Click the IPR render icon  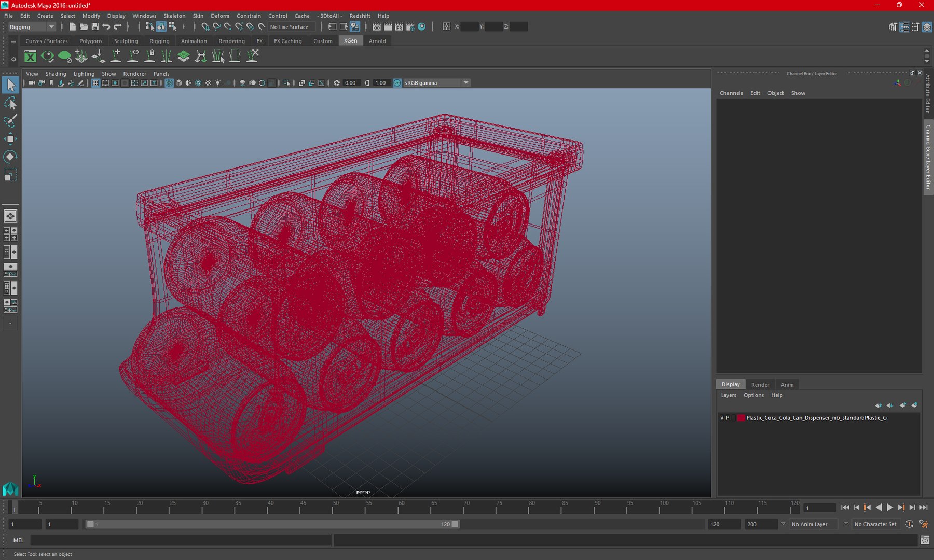tap(399, 26)
